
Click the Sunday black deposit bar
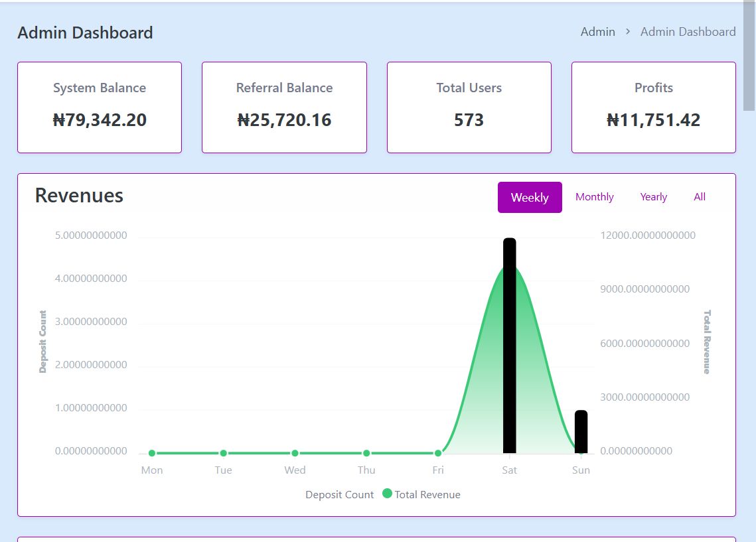(581, 431)
